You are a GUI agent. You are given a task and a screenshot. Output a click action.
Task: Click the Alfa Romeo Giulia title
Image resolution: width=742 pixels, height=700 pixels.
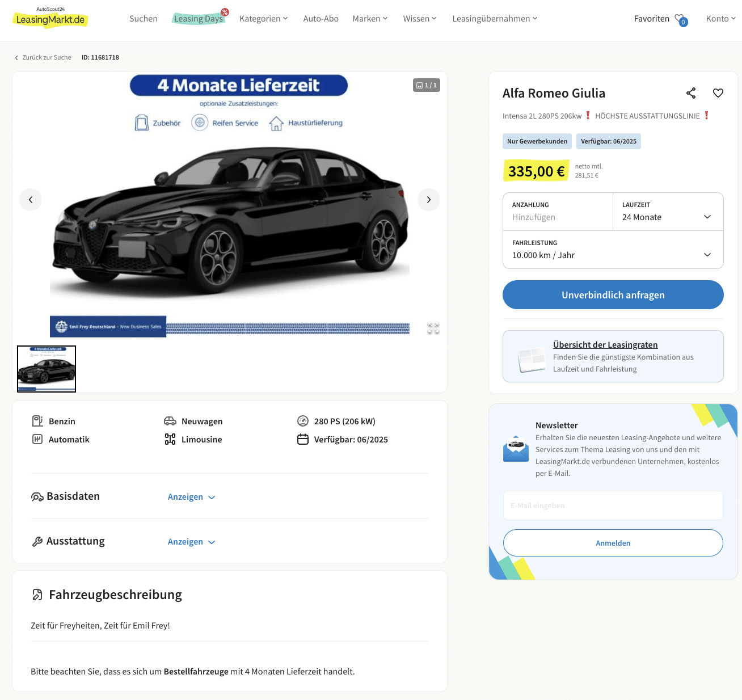coord(554,93)
